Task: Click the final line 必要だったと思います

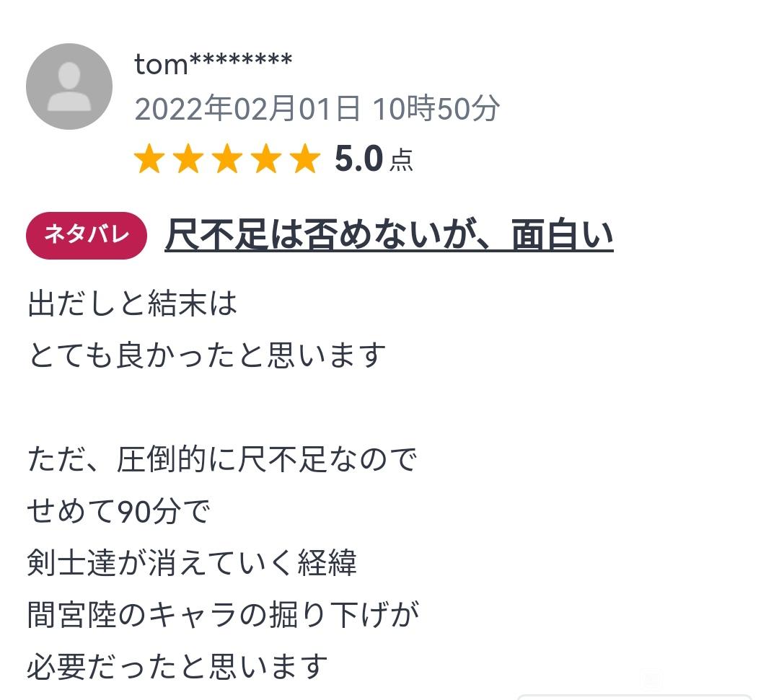Action: 177,667
